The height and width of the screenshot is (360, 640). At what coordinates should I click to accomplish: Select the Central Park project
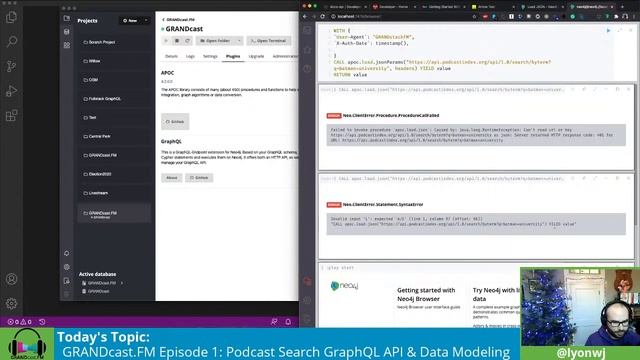[x=114, y=136]
